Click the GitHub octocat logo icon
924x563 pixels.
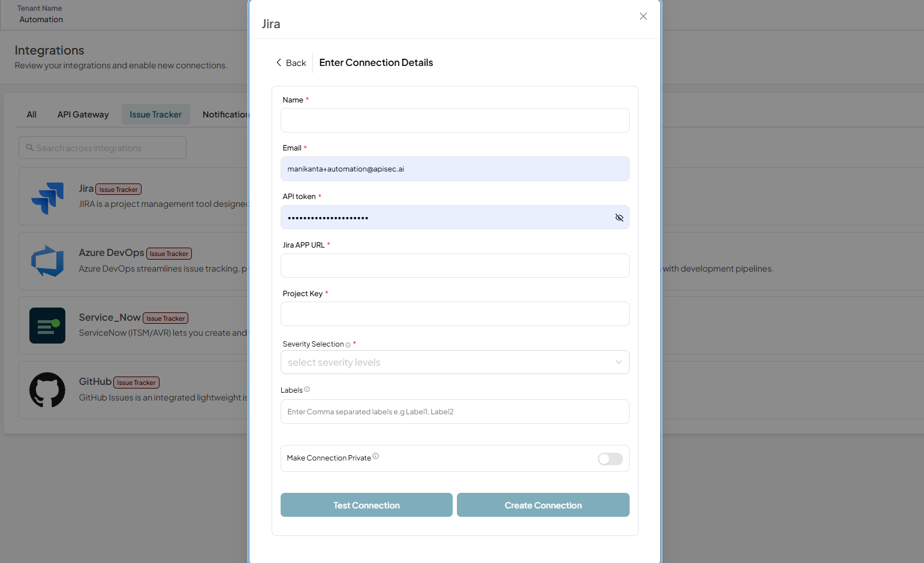(47, 390)
